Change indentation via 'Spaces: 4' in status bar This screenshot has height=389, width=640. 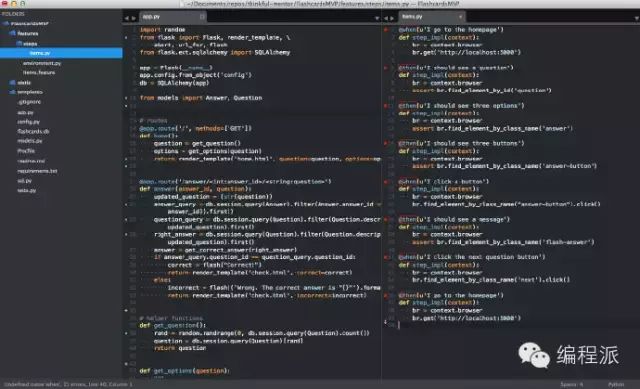point(571,385)
